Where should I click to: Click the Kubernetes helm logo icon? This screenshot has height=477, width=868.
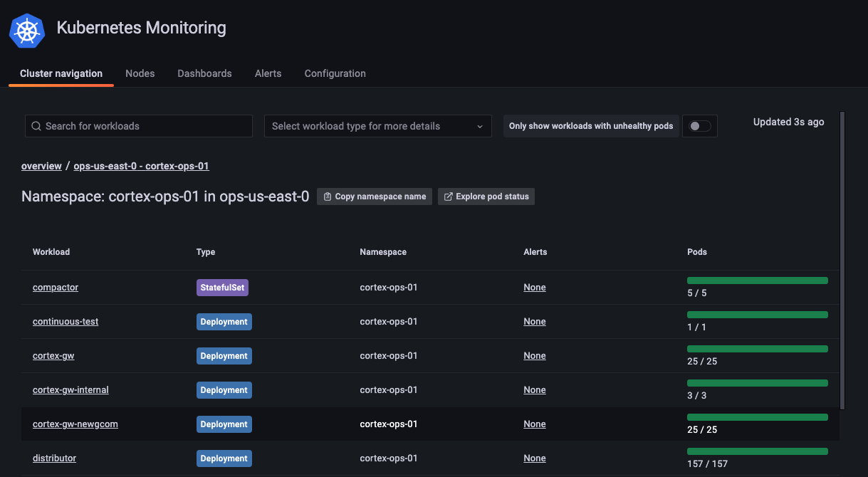click(x=27, y=31)
